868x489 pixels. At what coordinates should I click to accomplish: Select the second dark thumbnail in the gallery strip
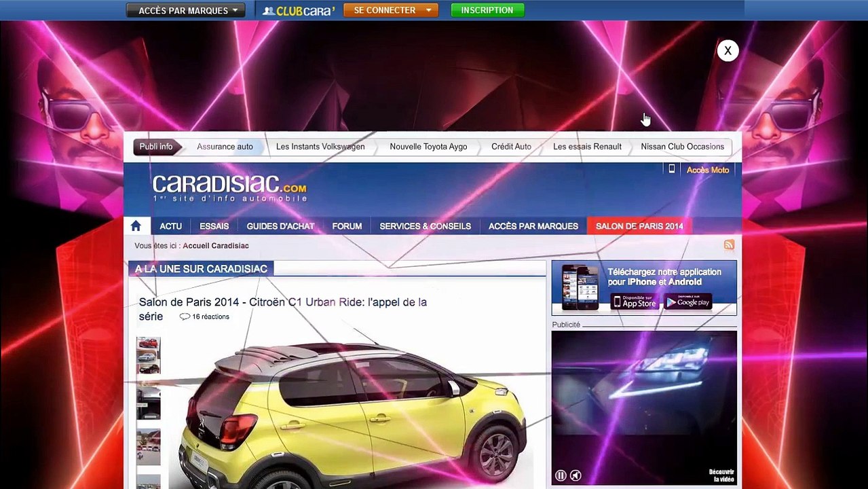coord(148,401)
